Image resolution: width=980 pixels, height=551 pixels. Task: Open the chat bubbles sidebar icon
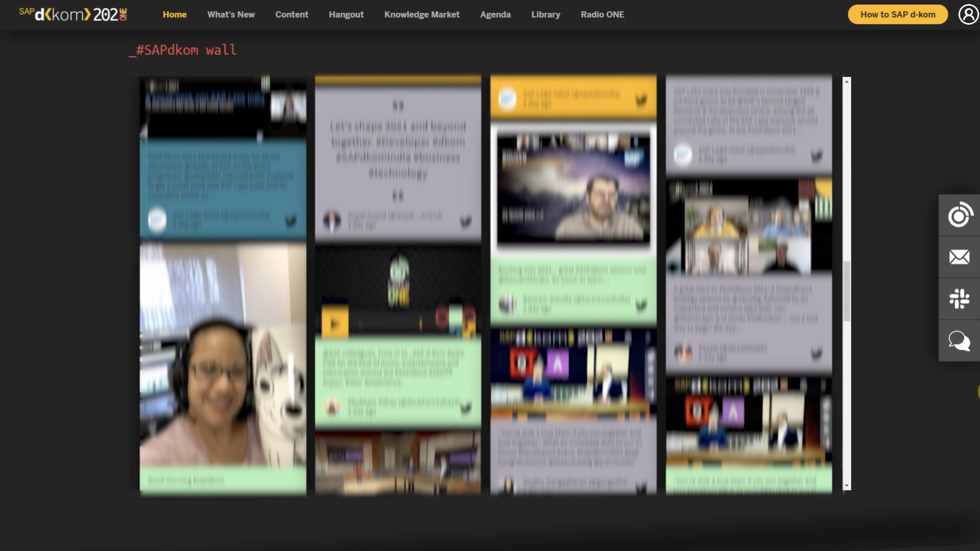(x=959, y=341)
